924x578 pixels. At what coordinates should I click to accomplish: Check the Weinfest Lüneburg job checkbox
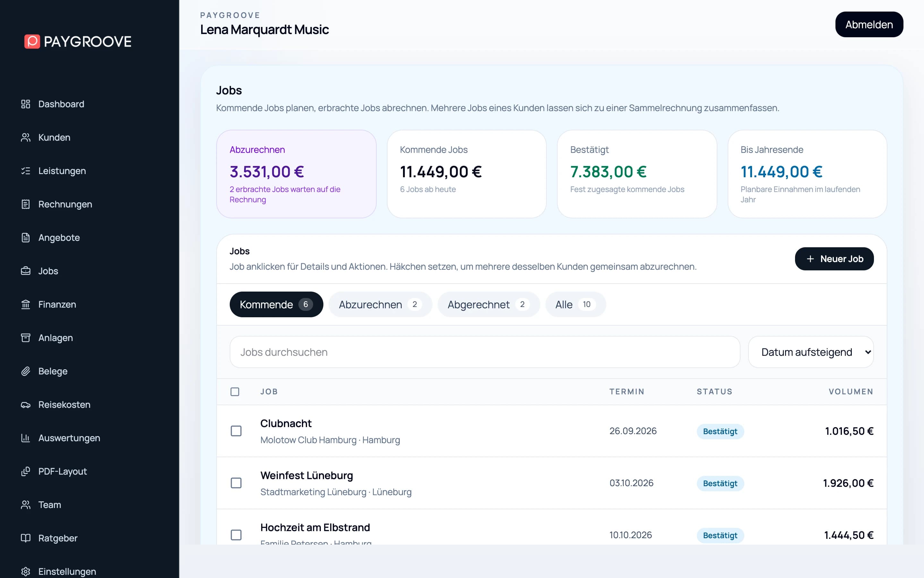pyautogui.click(x=236, y=483)
